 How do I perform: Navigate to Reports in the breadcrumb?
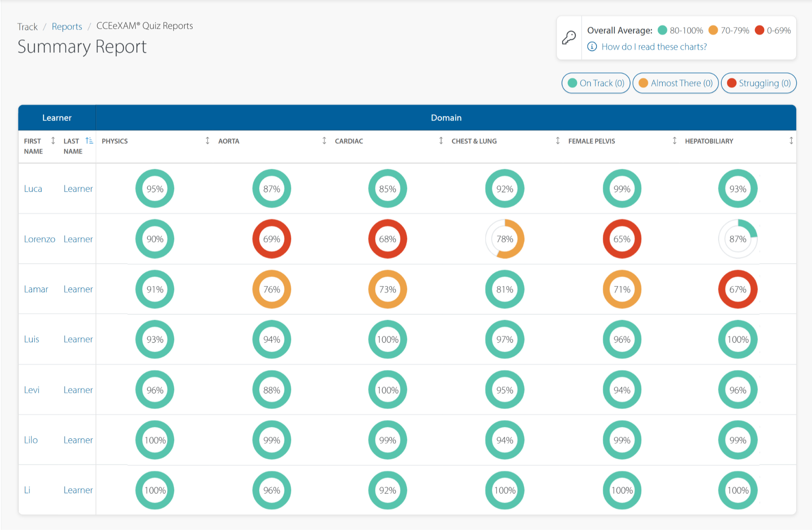(x=67, y=26)
